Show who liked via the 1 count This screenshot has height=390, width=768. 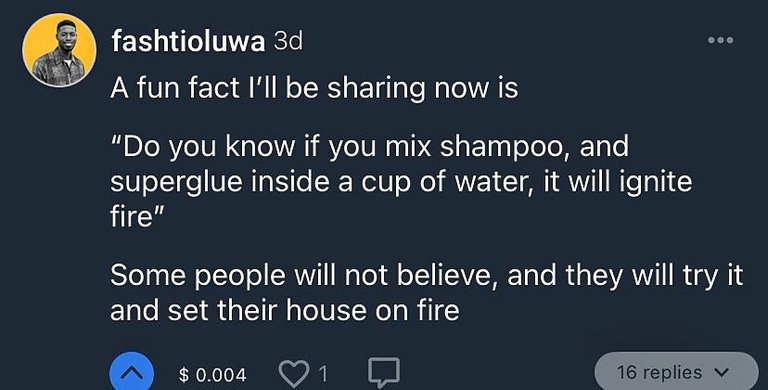[x=323, y=375]
